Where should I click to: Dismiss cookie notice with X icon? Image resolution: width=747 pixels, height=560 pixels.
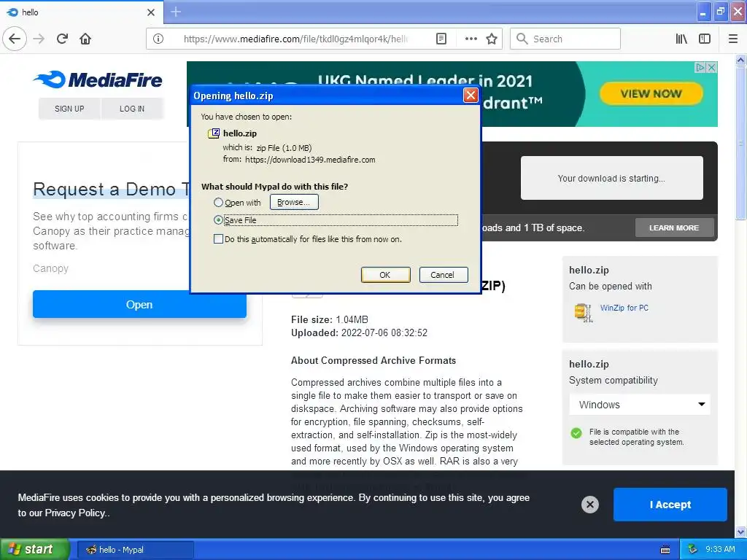tap(589, 505)
